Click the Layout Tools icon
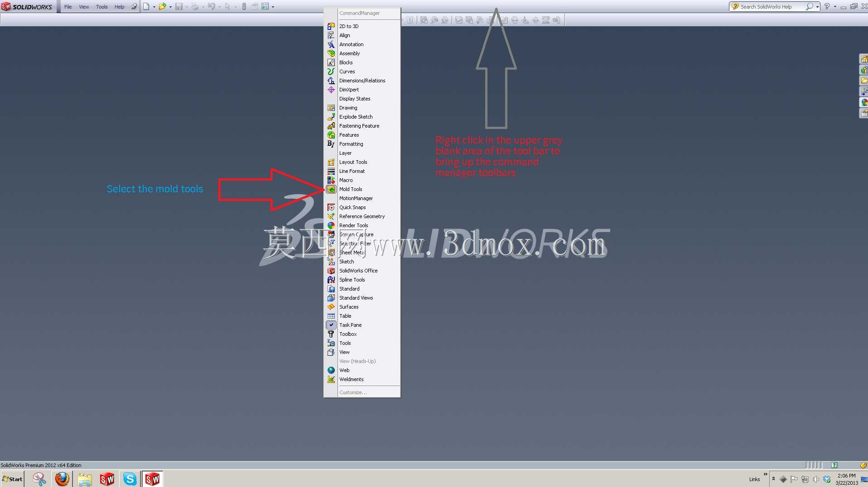This screenshot has width=868, height=487. [331, 162]
